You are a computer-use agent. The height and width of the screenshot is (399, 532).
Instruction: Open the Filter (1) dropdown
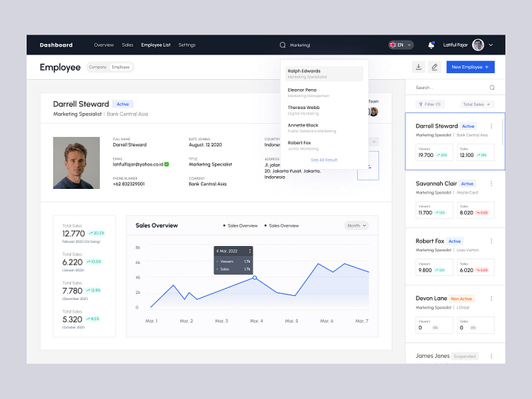click(430, 104)
